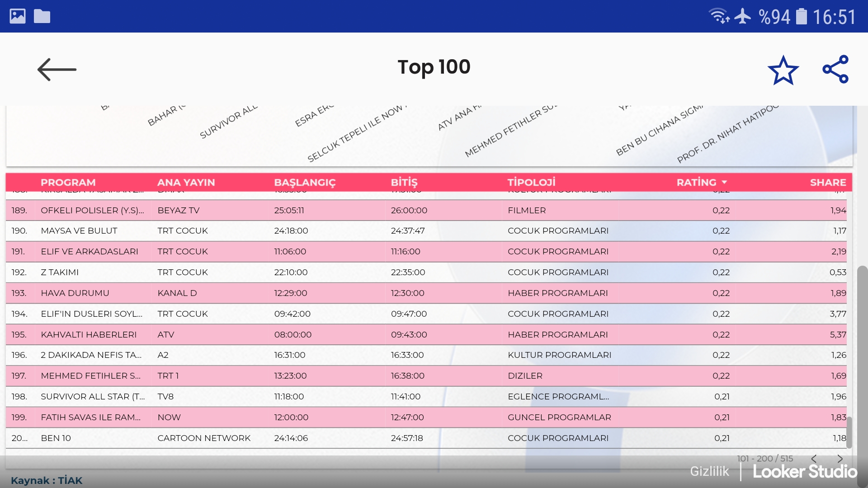Open the Gizlilik privacy link

tap(709, 471)
